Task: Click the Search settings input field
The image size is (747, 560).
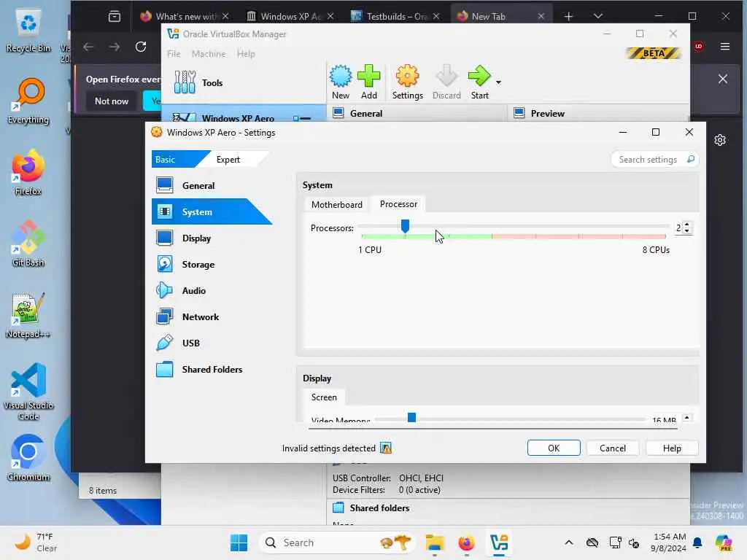Action: point(655,159)
